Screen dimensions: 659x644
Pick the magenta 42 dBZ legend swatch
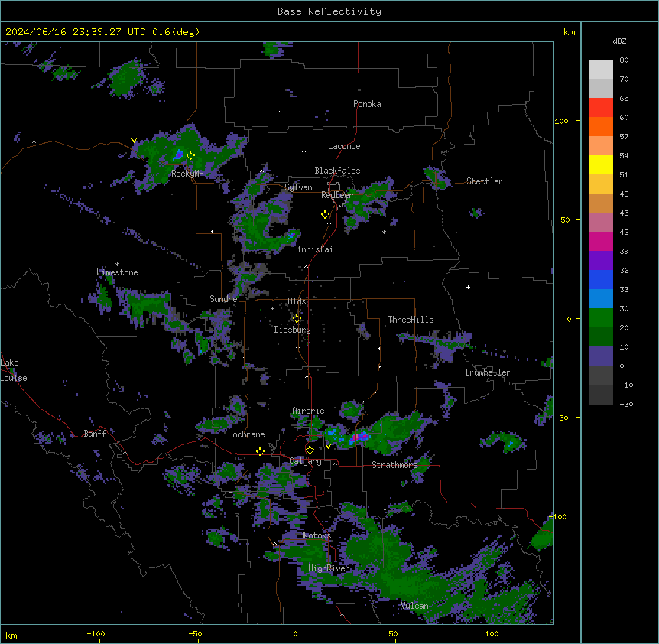tap(601, 241)
